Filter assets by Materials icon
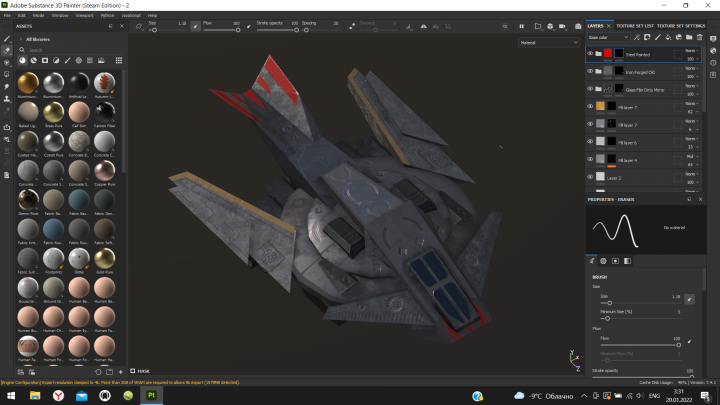The width and height of the screenshot is (720, 405). pos(22,60)
